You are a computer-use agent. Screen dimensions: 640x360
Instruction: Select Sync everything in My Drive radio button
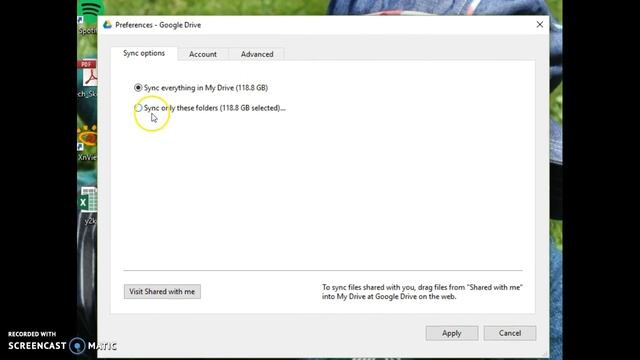pyautogui.click(x=138, y=88)
